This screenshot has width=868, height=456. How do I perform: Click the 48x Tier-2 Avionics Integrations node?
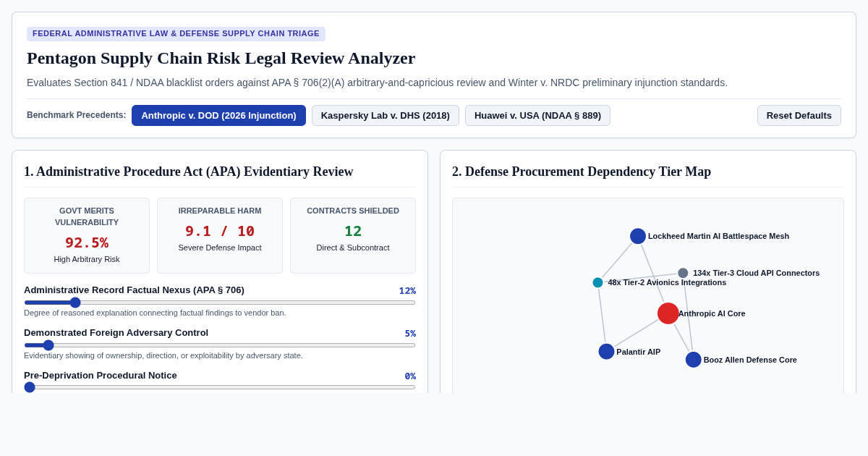[598, 282]
